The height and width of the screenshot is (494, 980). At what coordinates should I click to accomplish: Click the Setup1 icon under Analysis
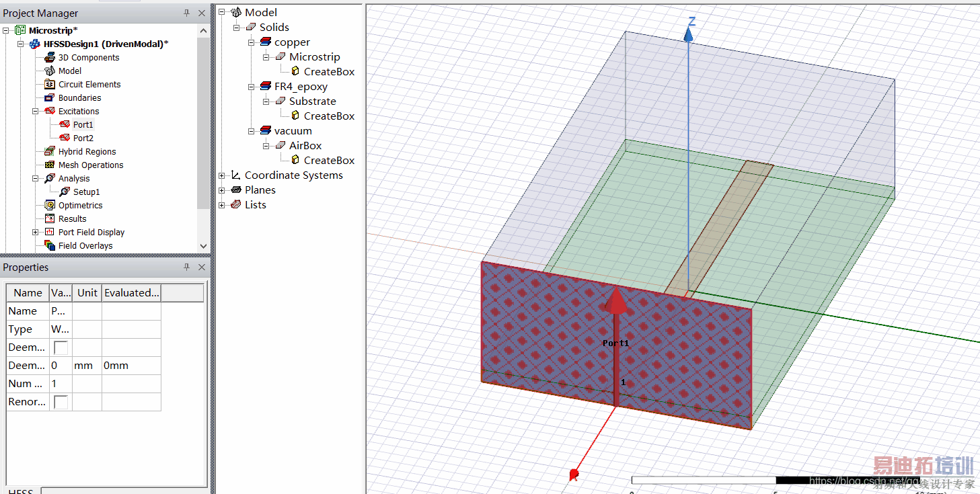coord(65,192)
